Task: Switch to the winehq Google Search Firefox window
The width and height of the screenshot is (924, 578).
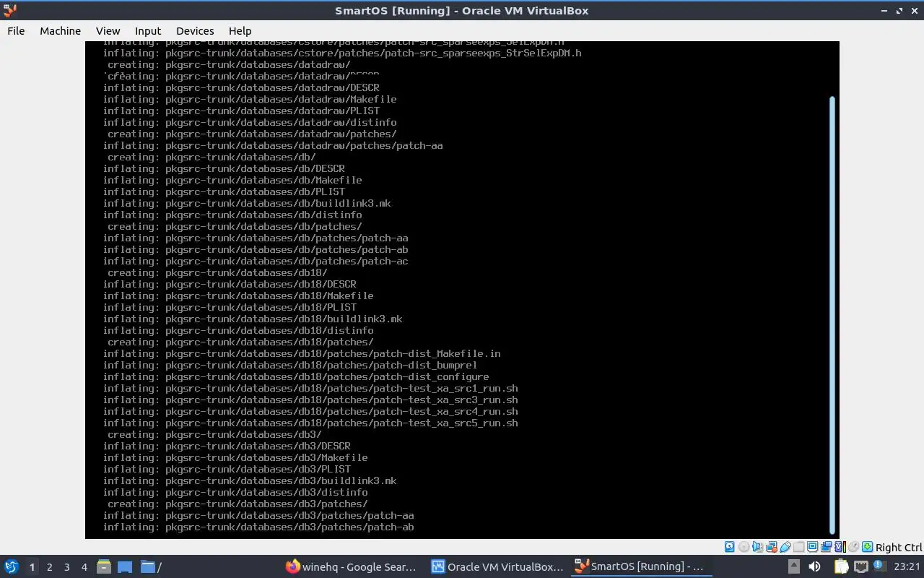Action: (x=351, y=566)
